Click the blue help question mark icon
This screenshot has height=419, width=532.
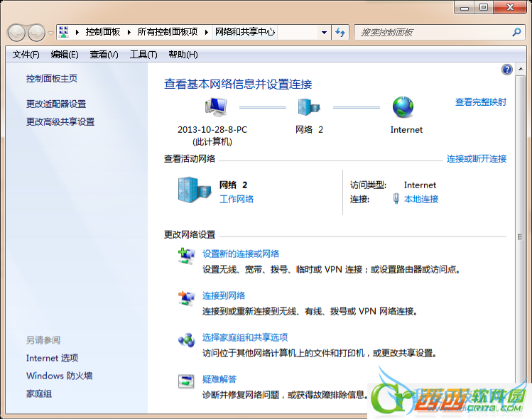click(x=507, y=70)
